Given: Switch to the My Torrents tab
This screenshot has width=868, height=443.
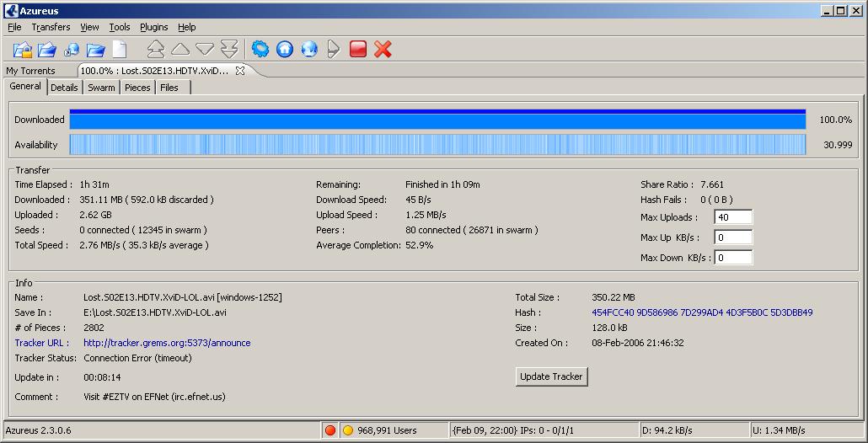Looking at the screenshot, I should pyautogui.click(x=31, y=71).
